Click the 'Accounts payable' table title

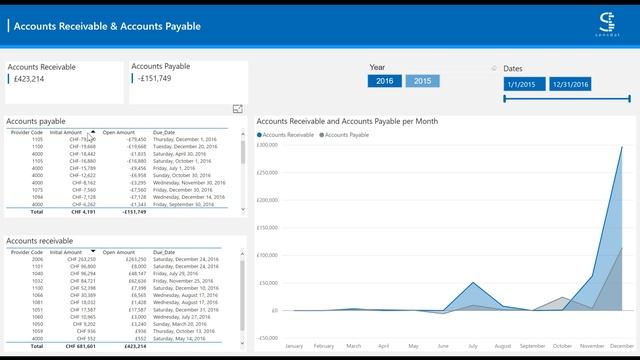click(x=36, y=121)
